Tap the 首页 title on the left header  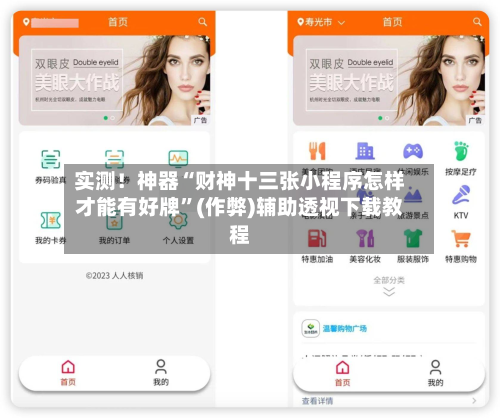pyautogui.click(x=118, y=22)
